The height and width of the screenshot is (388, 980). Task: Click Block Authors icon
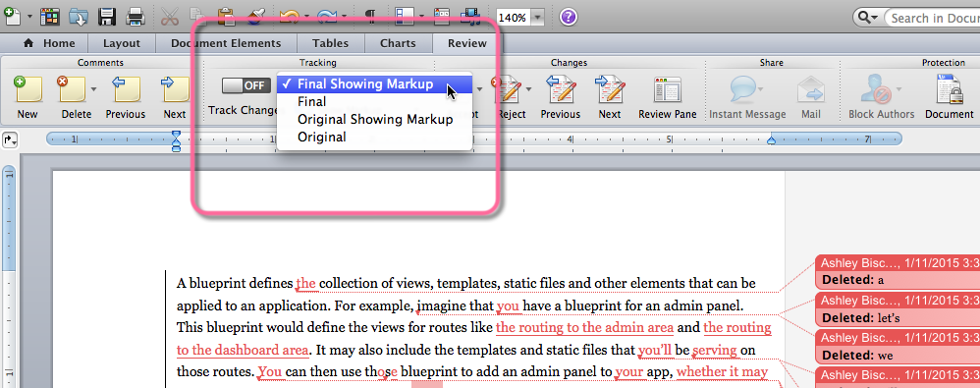point(881,97)
